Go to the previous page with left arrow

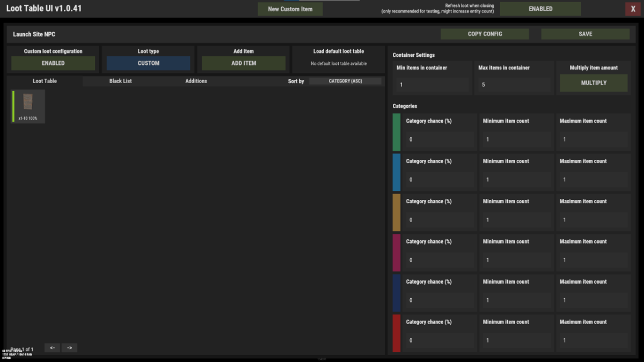[x=52, y=348]
